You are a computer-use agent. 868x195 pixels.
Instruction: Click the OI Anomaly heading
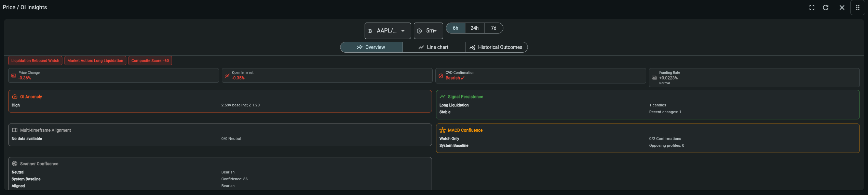tap(31, 97)
